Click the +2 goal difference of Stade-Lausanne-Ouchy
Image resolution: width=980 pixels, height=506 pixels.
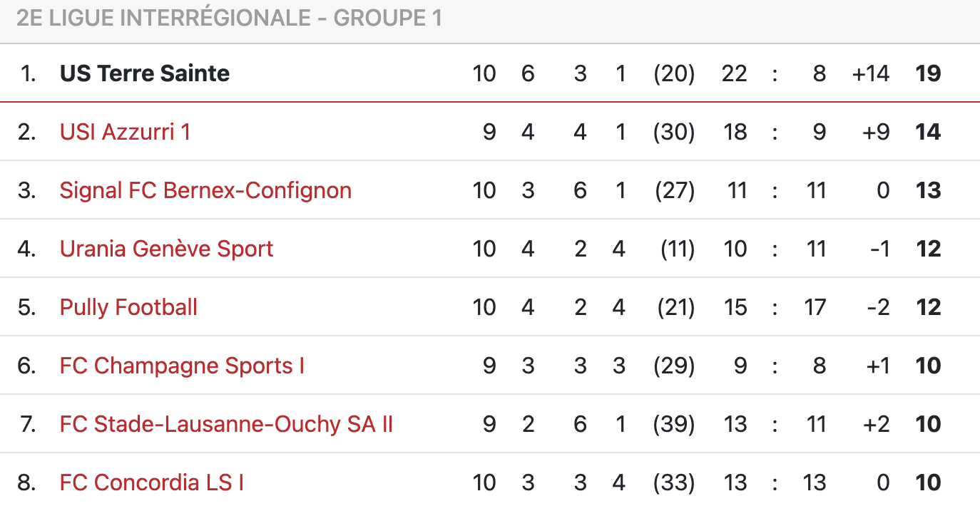tap(875, 424)
